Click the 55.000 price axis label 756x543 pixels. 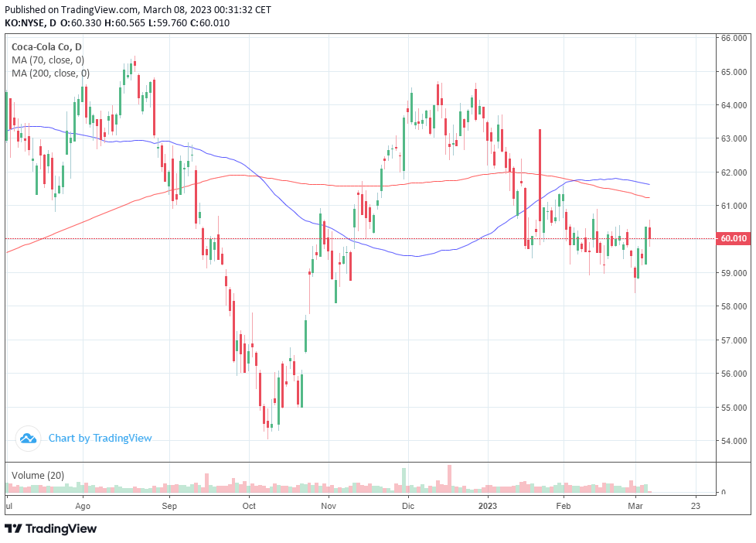734,408
